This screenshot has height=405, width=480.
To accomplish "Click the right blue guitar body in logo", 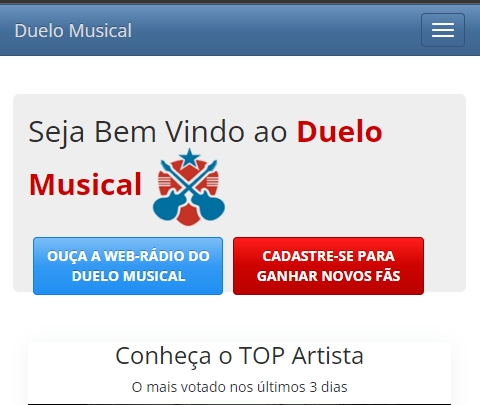I will (x=211, y=208).
